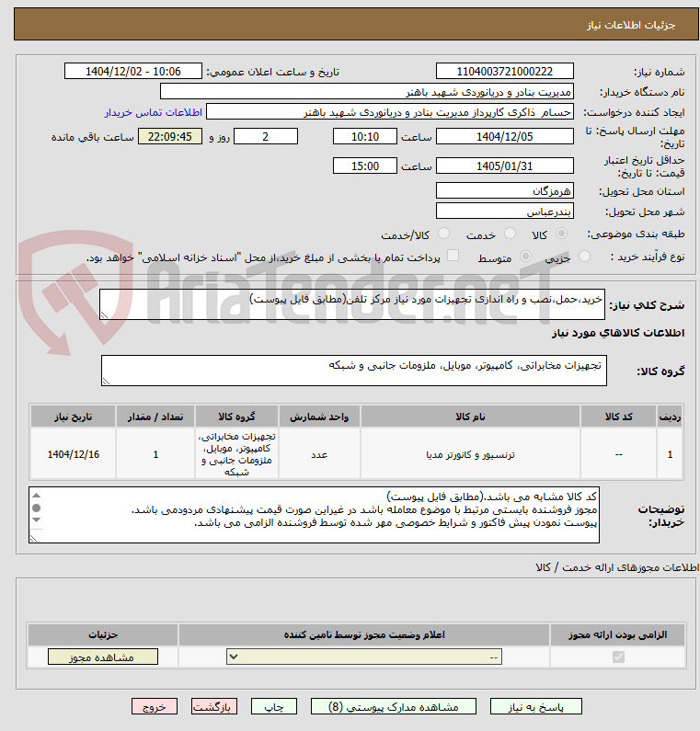Viewport: 700px width, 731px height.
Task: Click the شرح کلی نیاز text area
Action: [x=352, y=304]
